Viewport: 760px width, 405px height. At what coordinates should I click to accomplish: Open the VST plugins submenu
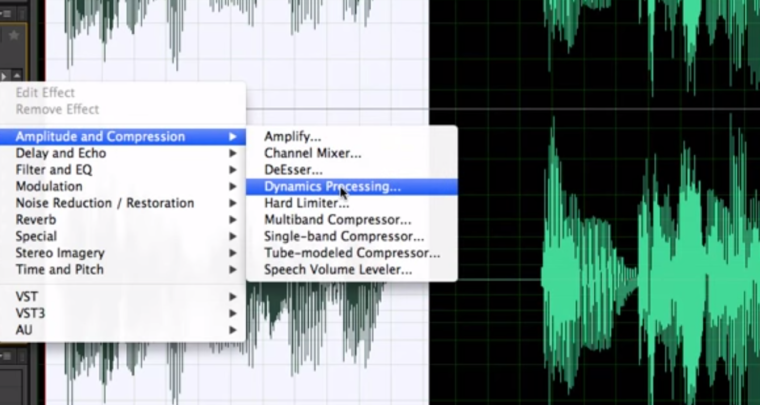click(27, 296)
